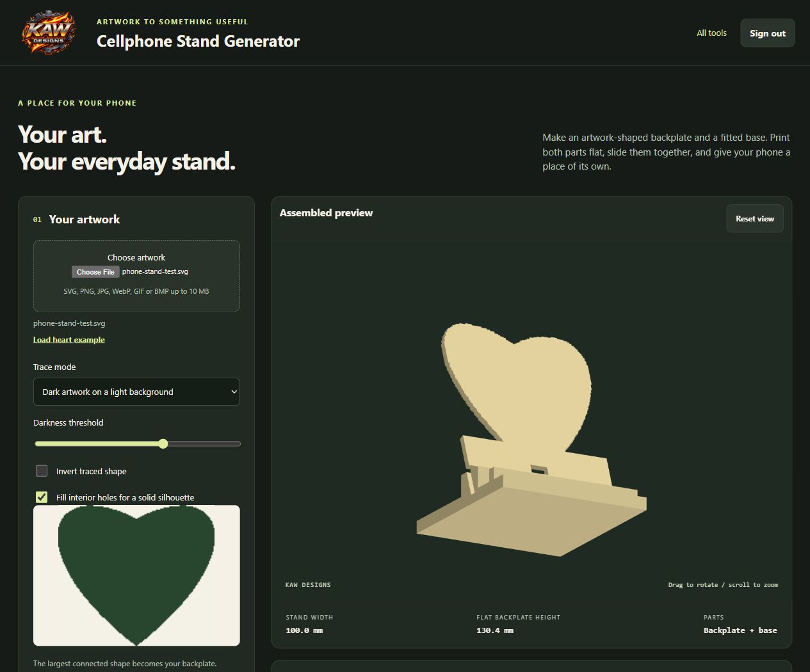Click the Parts value Backplate + base
Screen dimensions: 810x672
click(x=740, y=630)
